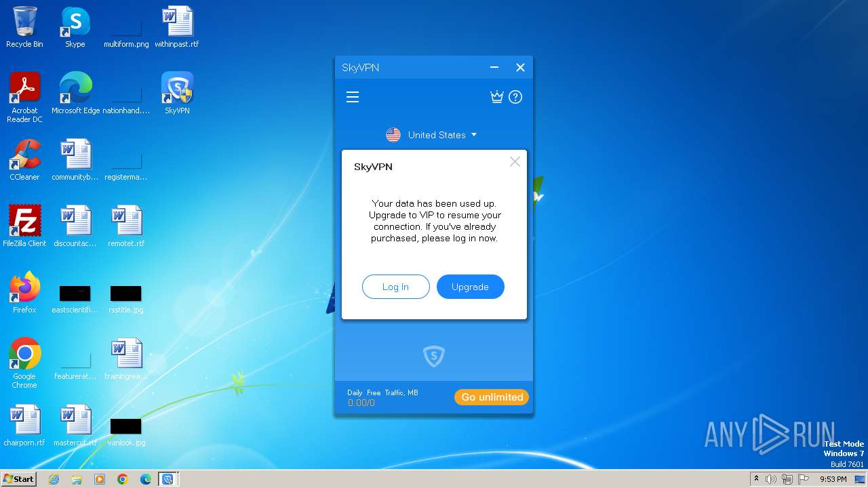Click the SkyVPN shield logo

(434, 356)
